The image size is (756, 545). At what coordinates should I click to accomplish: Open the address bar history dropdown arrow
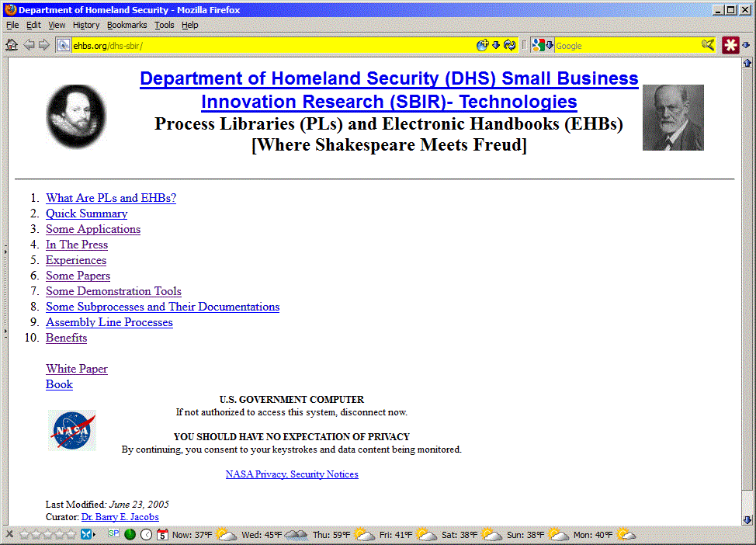tap(496, 45)
